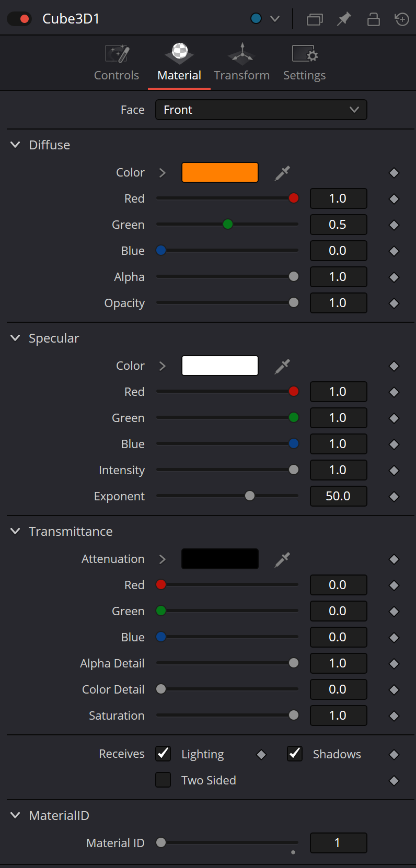
Task: Add keyframe for Attenuation
Action: tap(394, 559)
